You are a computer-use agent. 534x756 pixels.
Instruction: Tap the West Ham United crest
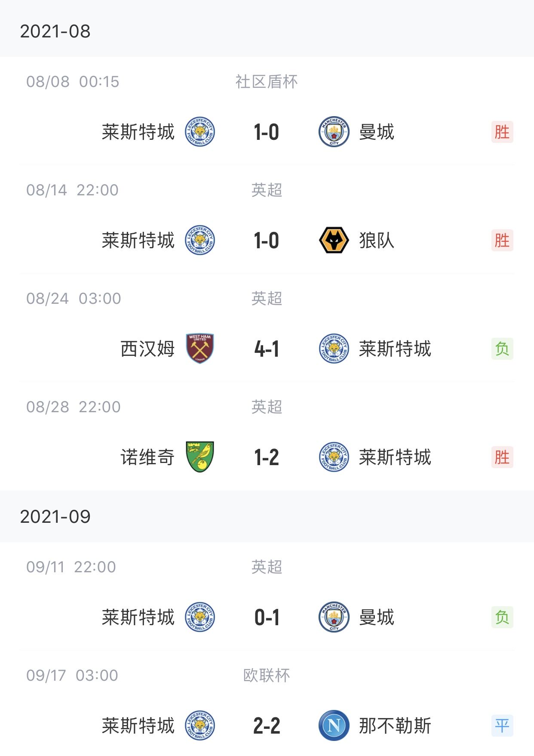[x=200, y=349]
